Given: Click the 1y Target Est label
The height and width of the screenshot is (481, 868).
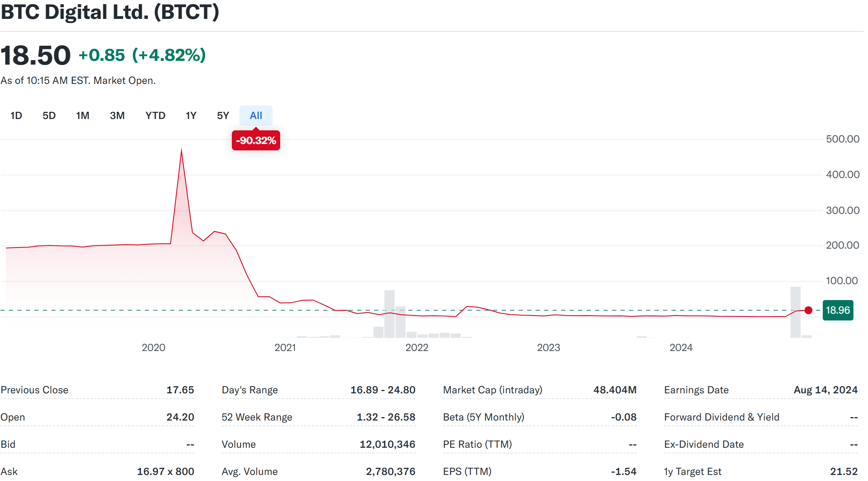Looking at the screenshot, I should coord(692,472).
